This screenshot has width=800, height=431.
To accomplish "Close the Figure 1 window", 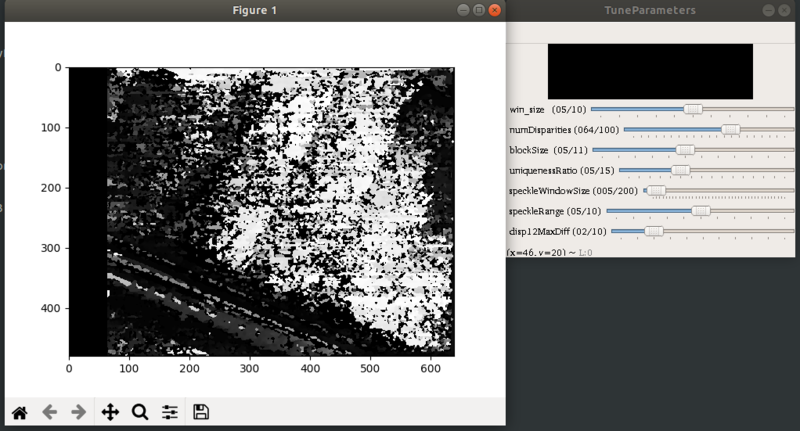I will pyautogui.click(x=493, y=10).
